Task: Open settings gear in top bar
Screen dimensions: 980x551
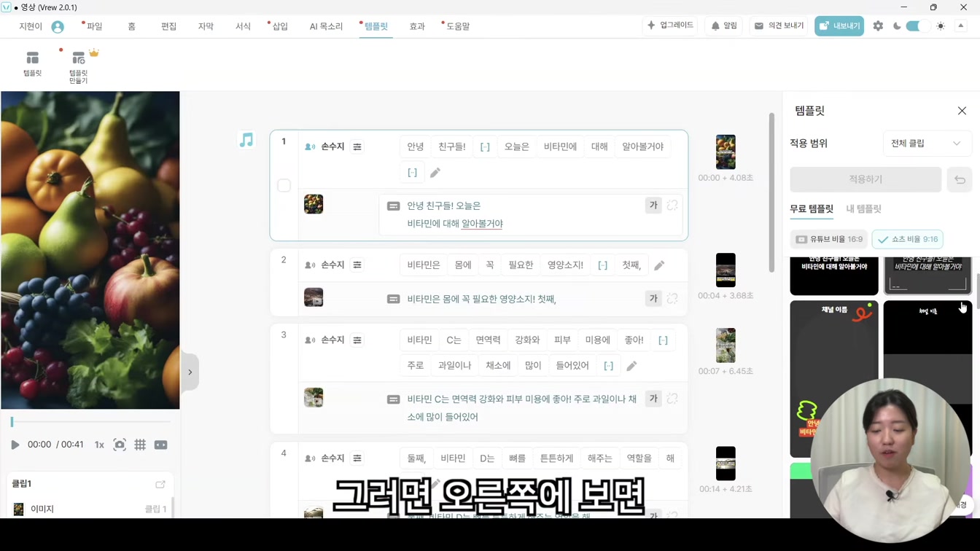Action: click(878, 26)
